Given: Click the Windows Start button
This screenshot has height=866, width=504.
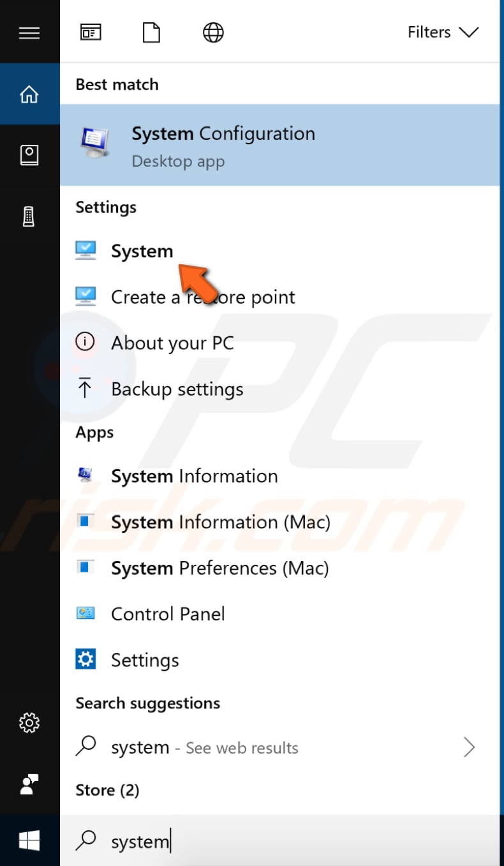Looking at the screenshot, I should pyautogui.click(x=29, y=841).
